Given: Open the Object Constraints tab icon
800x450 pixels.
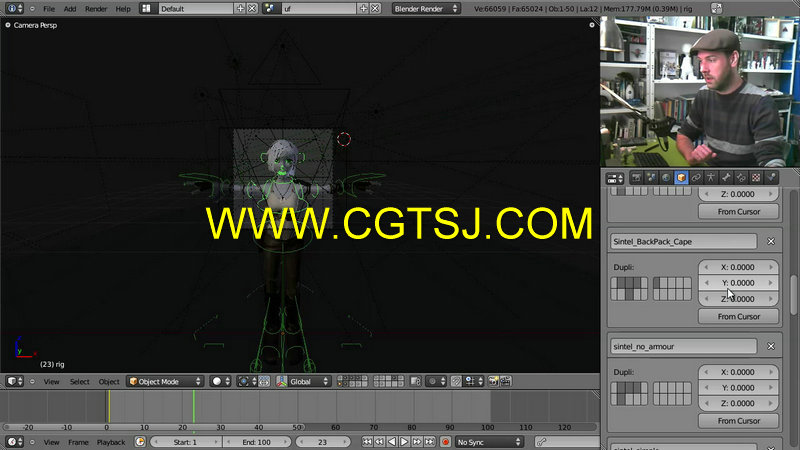Looking at the screenshot, I should tap(696, 178).
